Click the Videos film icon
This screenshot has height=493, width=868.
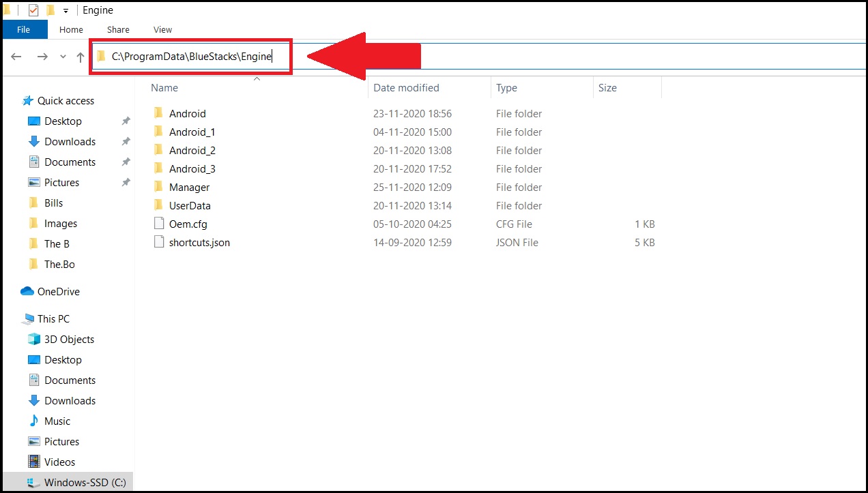(x=33, y=462)
